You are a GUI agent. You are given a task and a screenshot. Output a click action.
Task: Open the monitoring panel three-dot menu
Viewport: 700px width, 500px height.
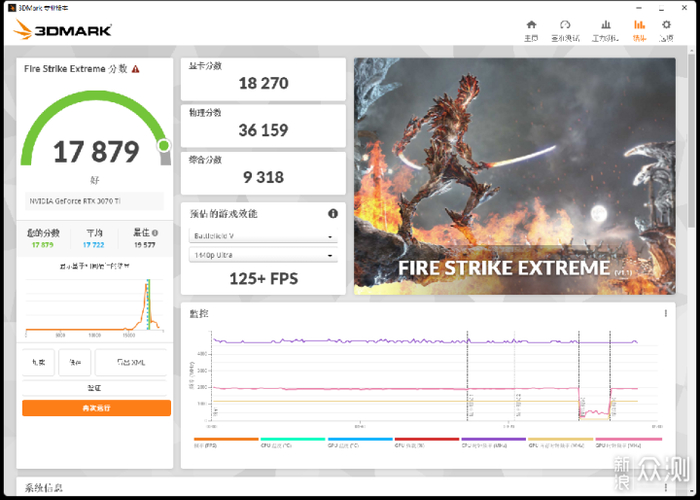[666, 314]
